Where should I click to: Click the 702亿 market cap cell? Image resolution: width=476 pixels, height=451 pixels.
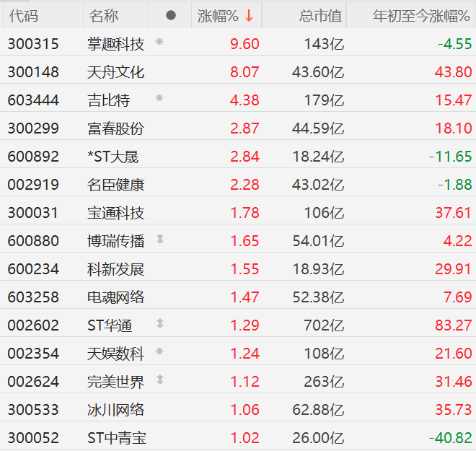pos(324,325)
